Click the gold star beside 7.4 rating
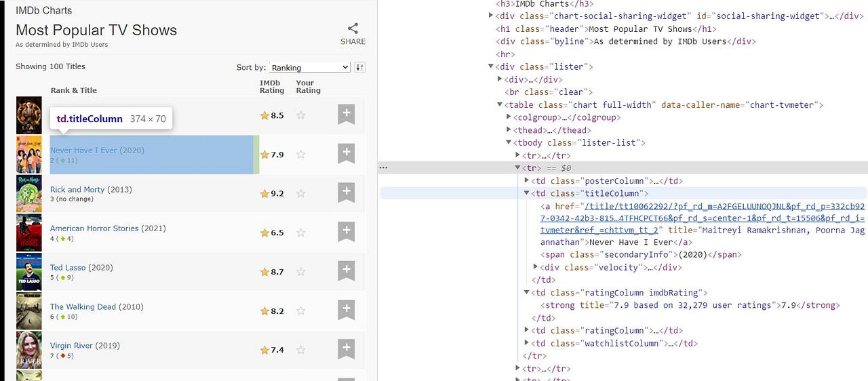The width and height of the screenshot is (868, 381). pyautogui.click(x=264, y=350)
